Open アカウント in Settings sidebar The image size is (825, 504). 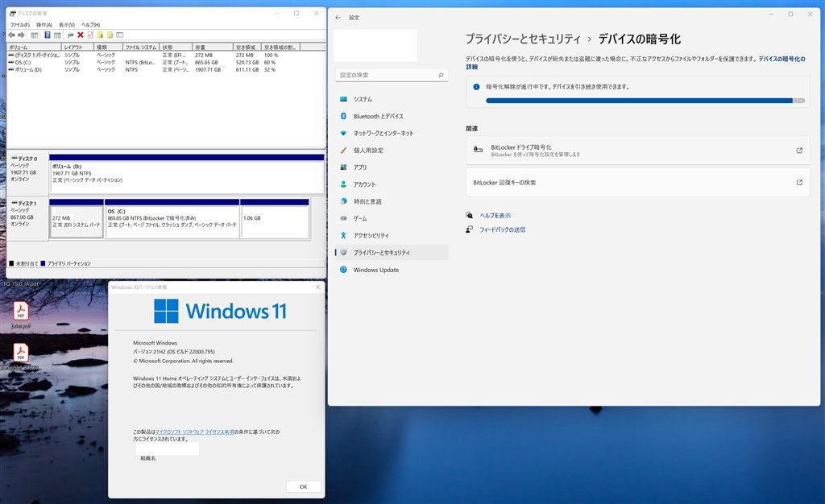pos(392,184)
